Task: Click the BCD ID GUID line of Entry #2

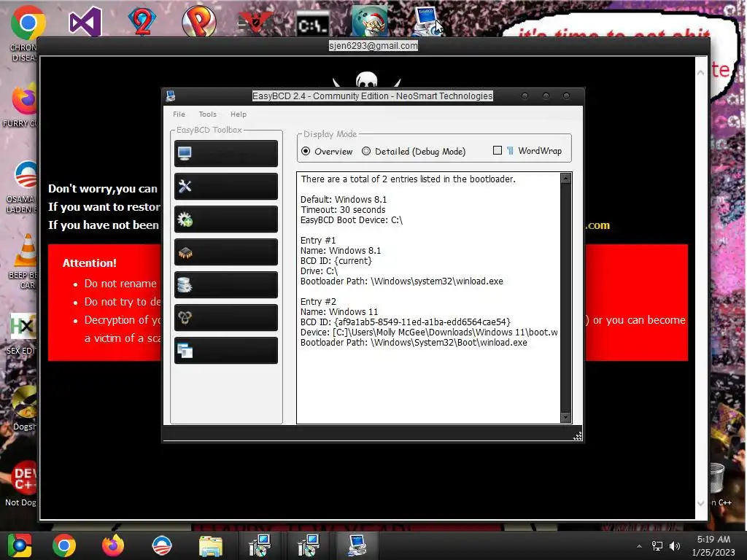Action: click(x=406, y=322)
